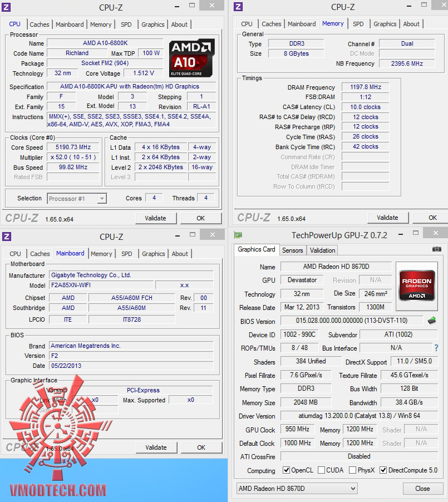Click the GPU Name field AMD Radeon HD 8670D
The image size is (448, 502).
[336, 267]
